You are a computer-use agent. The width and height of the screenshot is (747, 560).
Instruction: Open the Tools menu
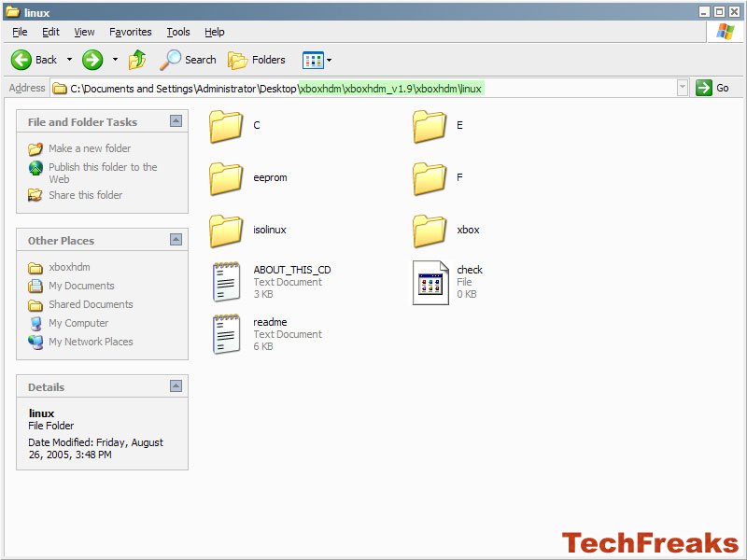point(178,32)
